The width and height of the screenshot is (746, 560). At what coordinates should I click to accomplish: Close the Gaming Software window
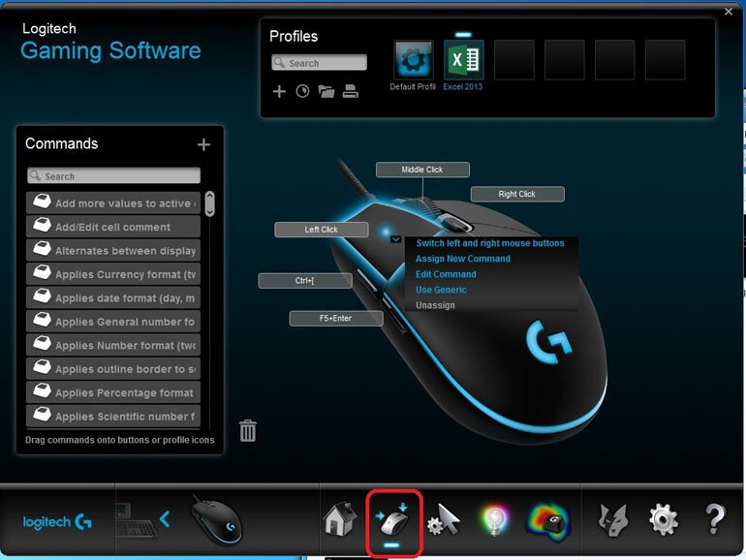click(x=729, y=12)
